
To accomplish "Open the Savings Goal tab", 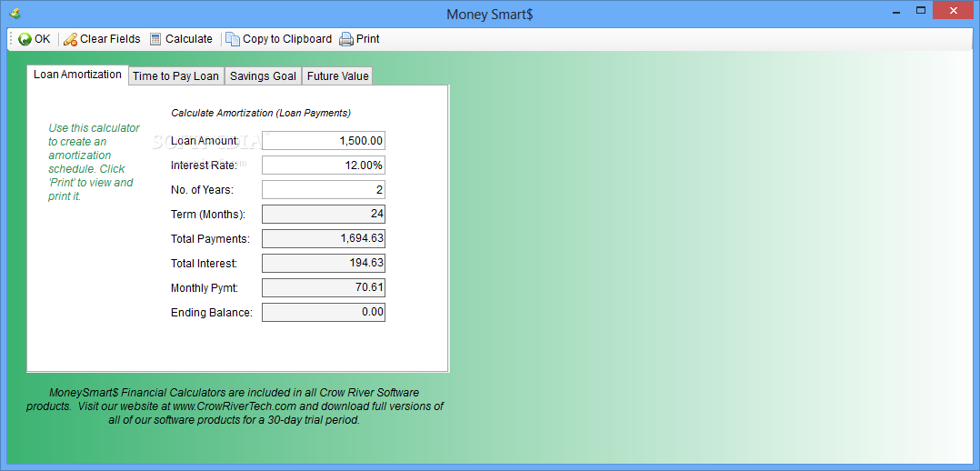I will tap(263, 76).
